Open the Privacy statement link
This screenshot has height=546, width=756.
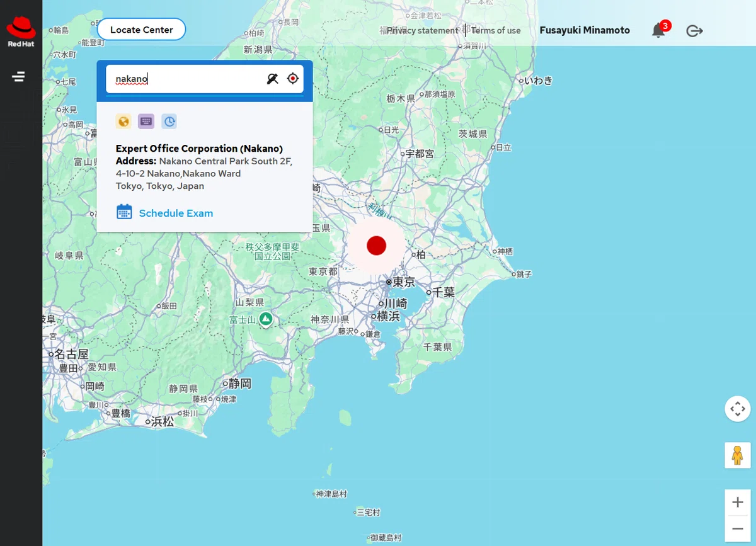point(423,30)
